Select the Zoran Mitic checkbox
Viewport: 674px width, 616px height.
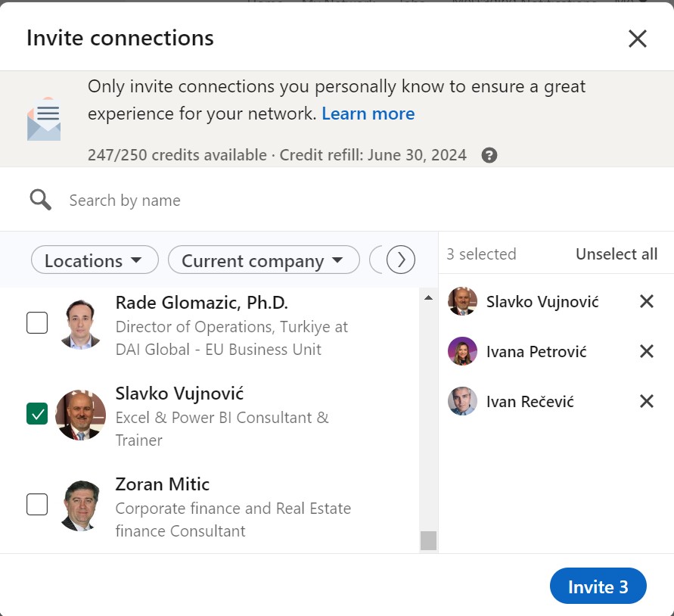click(x=37, y=504)
